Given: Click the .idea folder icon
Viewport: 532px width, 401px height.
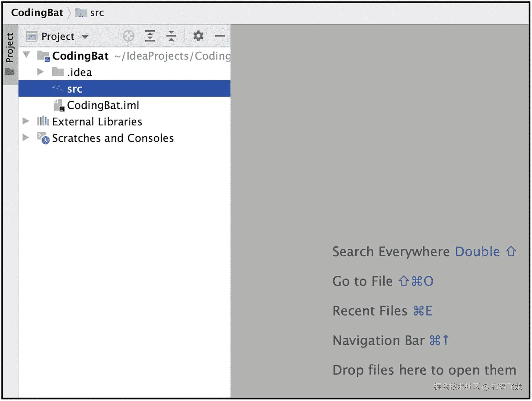Looking at the screenshot, I should tap(58, 72).
